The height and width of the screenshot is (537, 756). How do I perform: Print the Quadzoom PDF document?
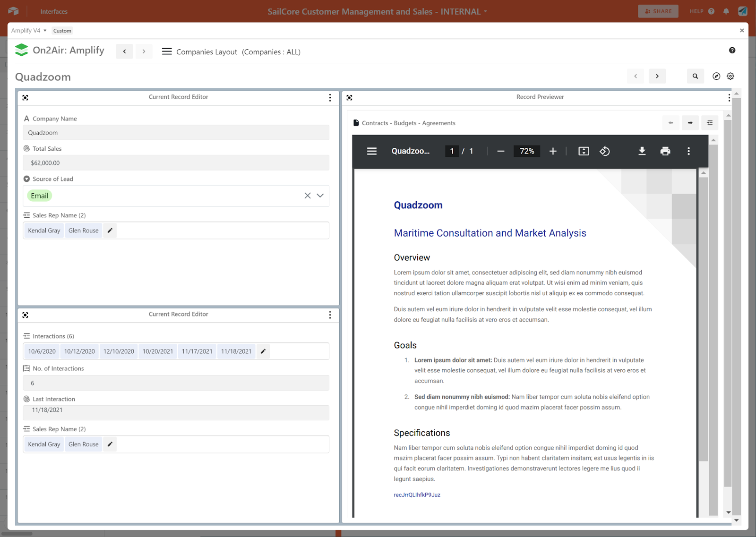tap(665, 151)
